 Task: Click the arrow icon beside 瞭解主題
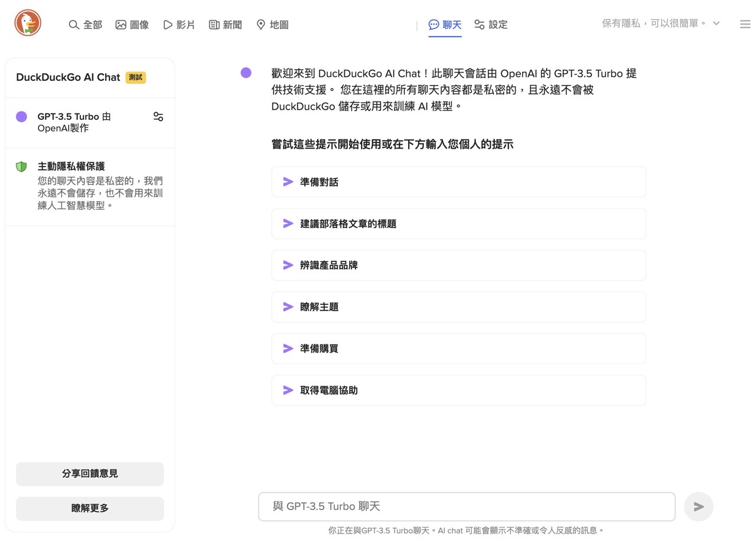[x=288, y=307]
